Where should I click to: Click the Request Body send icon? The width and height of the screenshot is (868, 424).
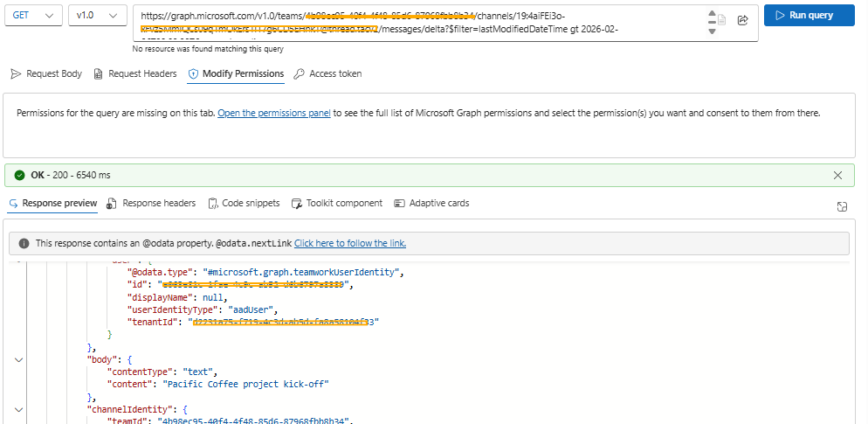(x=16, y=73)
